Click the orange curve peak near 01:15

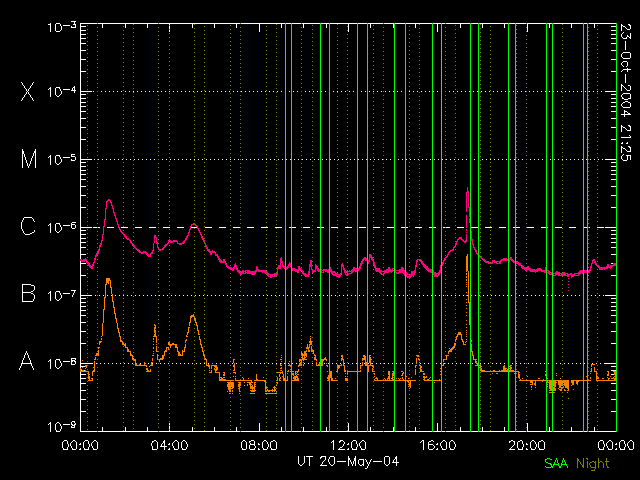tap(108, 280)
